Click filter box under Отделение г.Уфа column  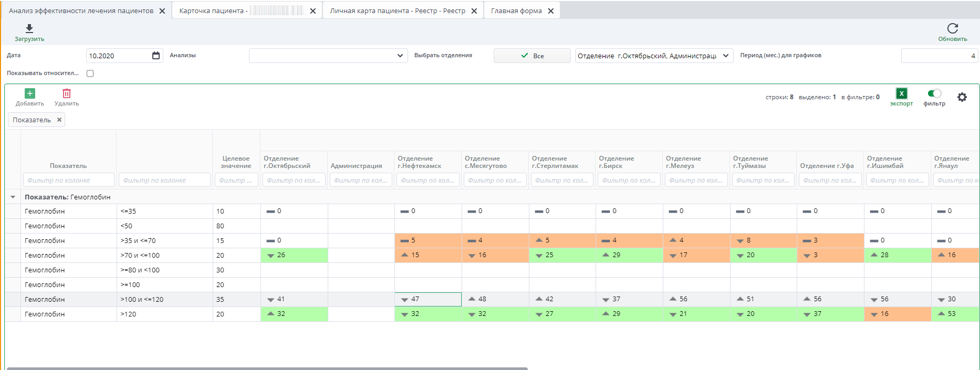click(830, 180)
